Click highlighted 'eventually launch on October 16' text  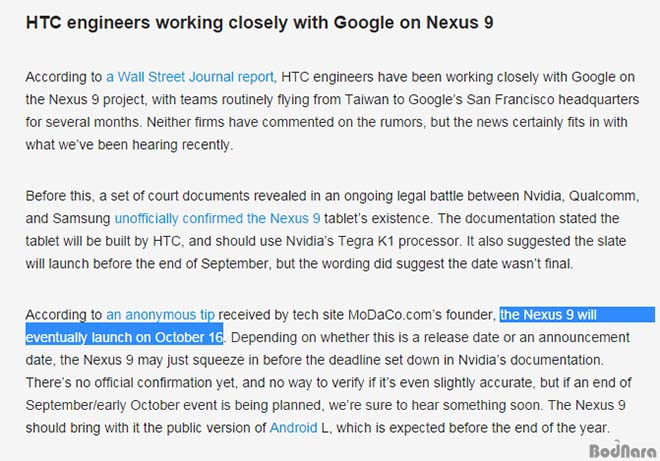[x=124, y=338]
